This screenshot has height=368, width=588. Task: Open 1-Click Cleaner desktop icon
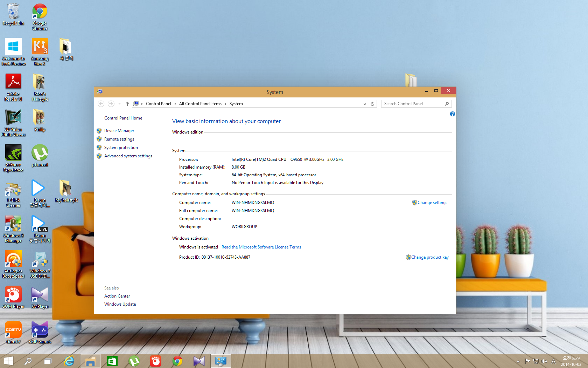[x=13, y=195]
